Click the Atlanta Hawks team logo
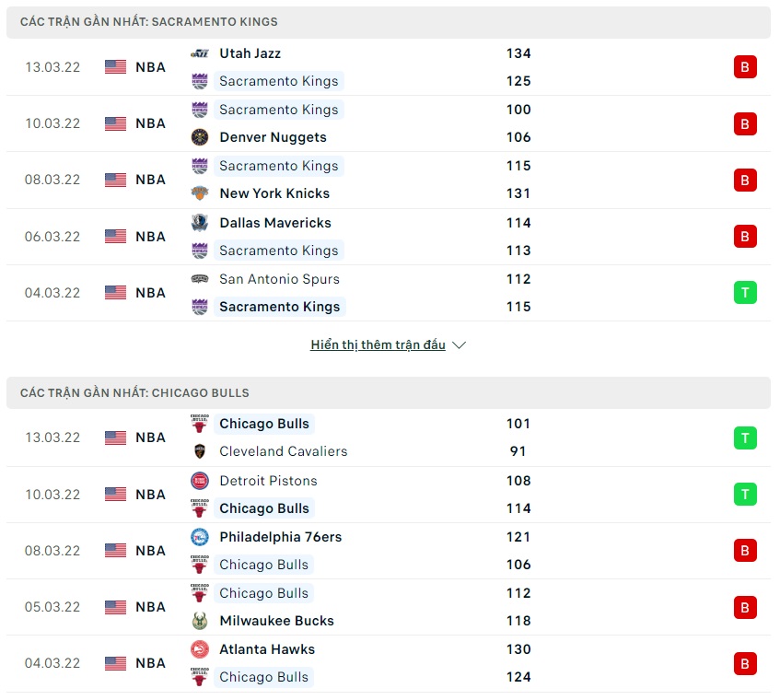Screen dimensions: 780x700 [199, 649]
